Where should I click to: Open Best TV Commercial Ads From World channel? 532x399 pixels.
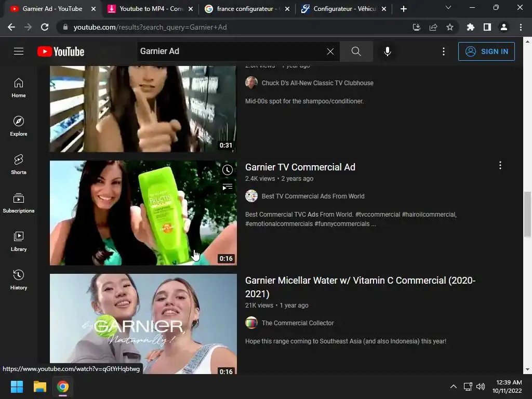[313, 196]
